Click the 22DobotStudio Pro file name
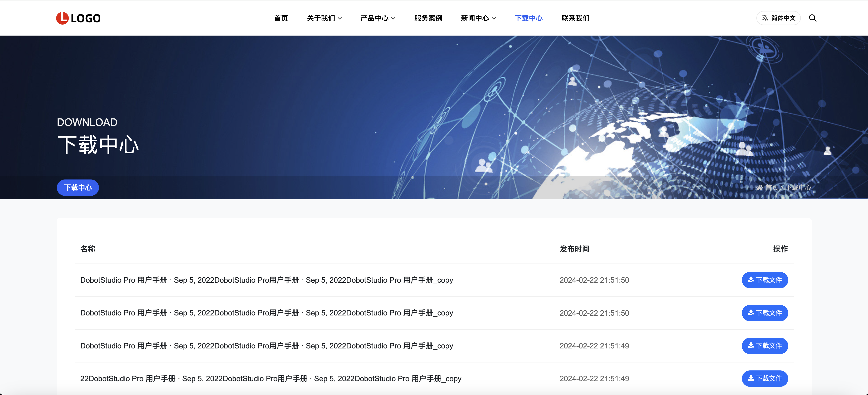 tap(270, 378)
